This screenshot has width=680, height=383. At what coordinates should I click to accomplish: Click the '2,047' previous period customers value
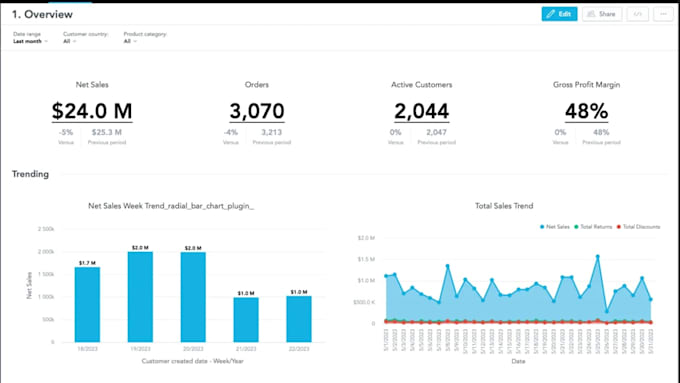pyautogui.click(x=436, y=132)
